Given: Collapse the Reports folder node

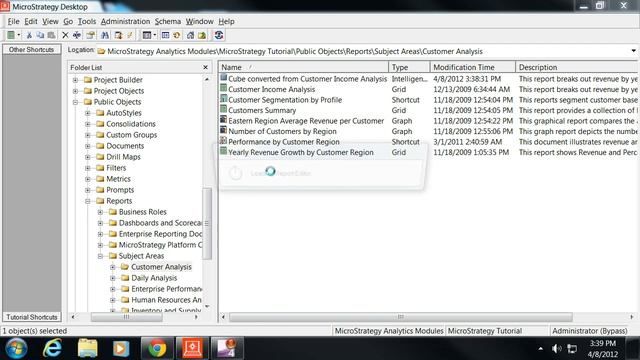Looking at the screenshot, I should (88, 201).
